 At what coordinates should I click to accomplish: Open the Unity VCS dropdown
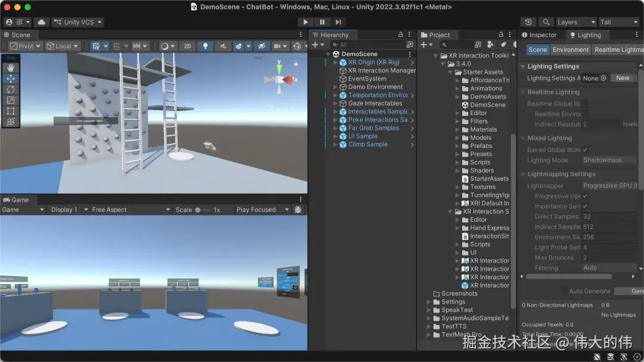pyautogui.click(x=78, y=22)
